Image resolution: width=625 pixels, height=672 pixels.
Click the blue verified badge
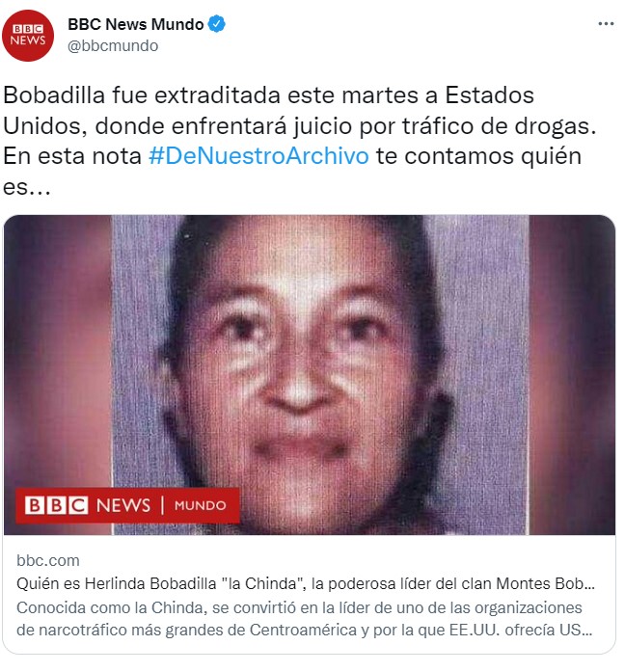pyautogui.click(x=216, y=24)
